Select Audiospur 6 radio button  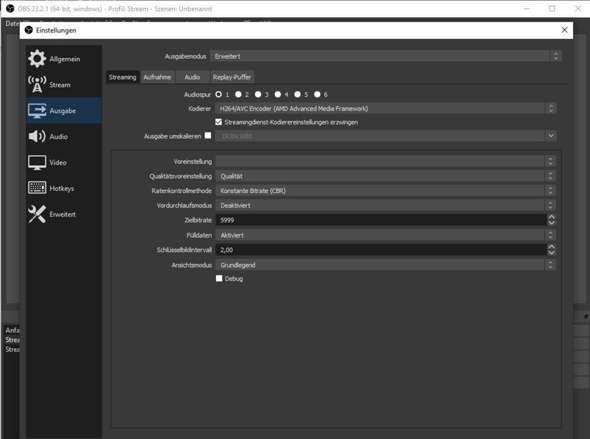[317, 94]
